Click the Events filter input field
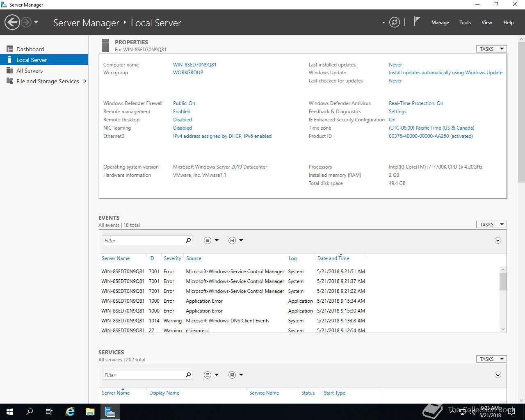 coord(143,240)
